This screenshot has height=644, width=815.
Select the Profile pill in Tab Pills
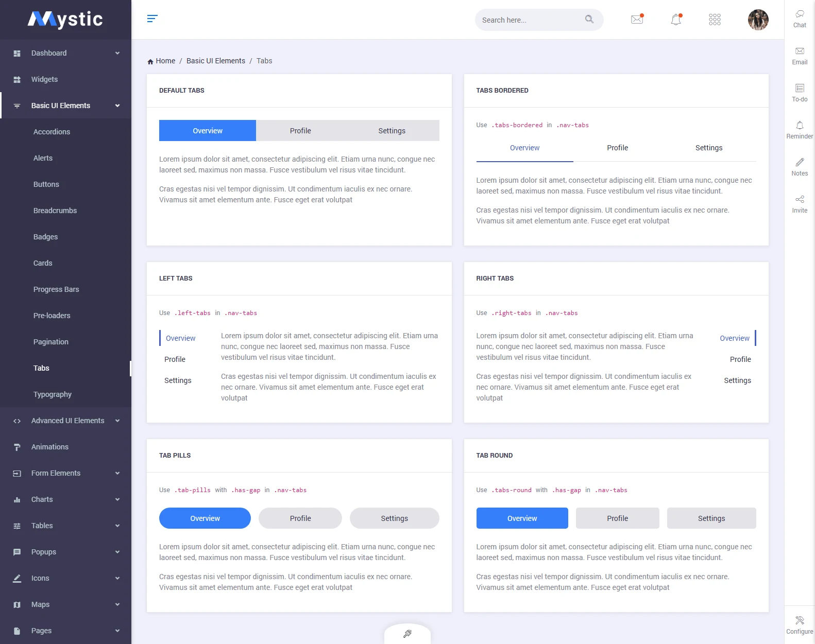tap(300, 518)
